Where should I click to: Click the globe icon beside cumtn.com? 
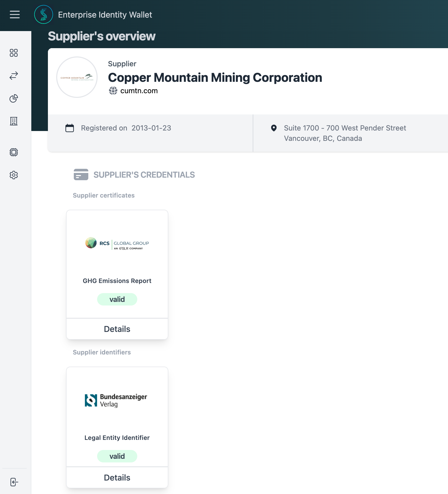113,91
